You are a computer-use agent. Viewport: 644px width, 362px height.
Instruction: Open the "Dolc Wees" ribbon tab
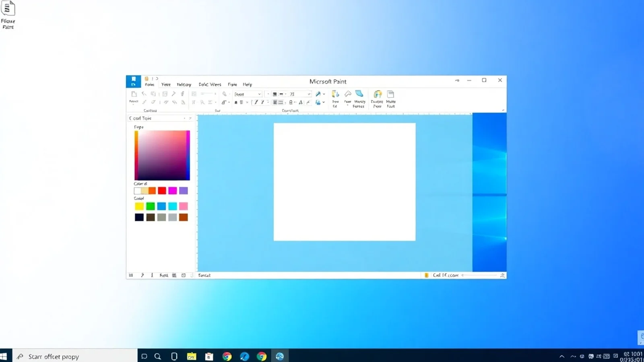210,84
